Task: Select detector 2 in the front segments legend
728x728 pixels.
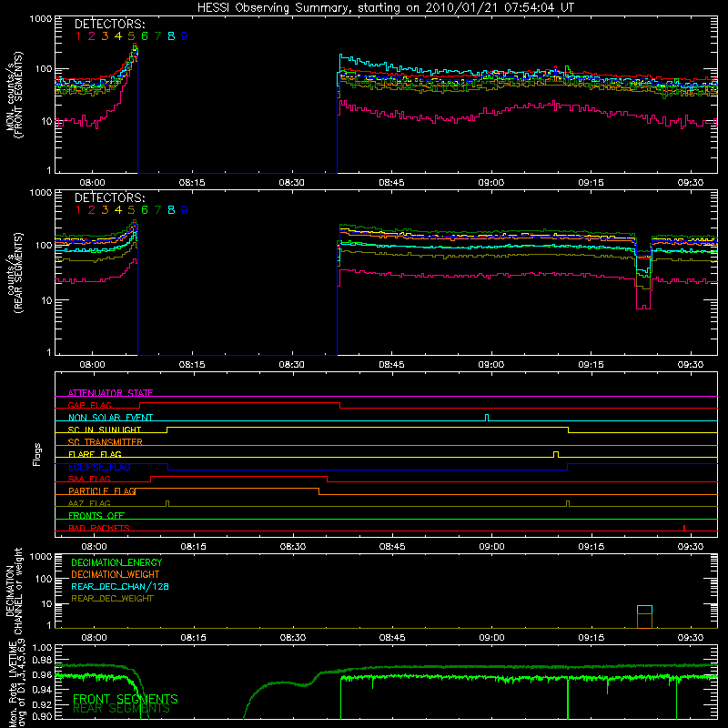Action: click(x=92, y=36)
